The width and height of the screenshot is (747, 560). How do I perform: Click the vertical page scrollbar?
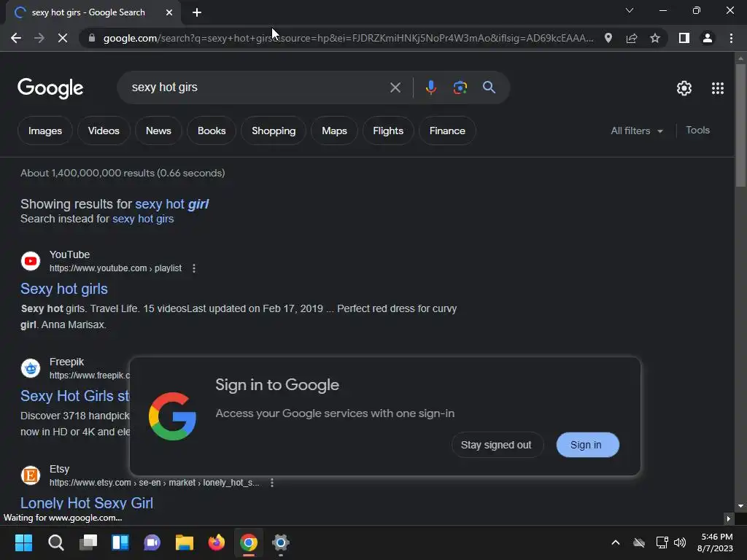click(740, 125)
